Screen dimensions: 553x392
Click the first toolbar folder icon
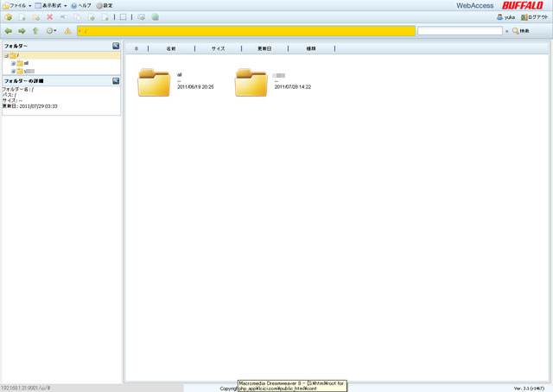(9, 17)
